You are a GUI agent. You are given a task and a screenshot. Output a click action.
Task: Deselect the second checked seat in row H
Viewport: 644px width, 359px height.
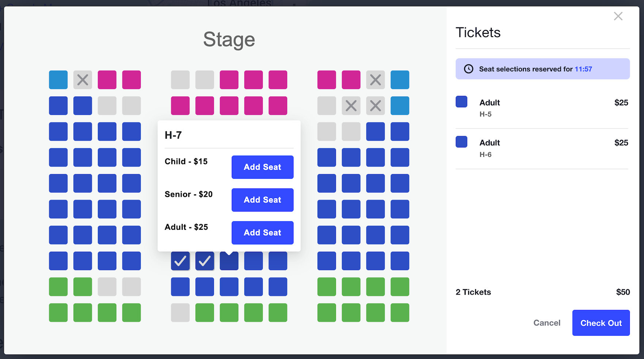coord(205,261)
